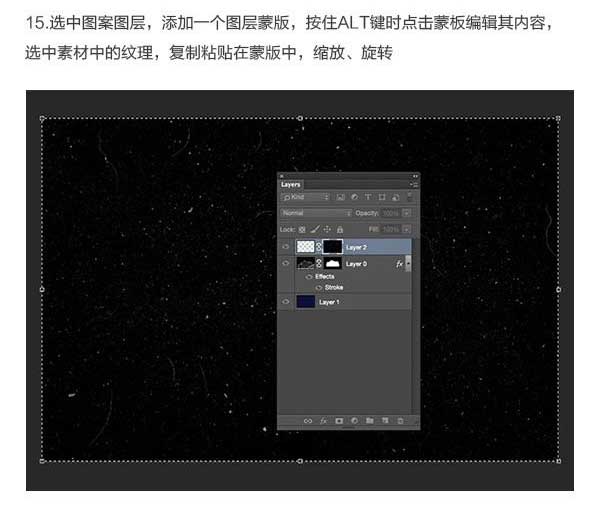600x510 pixels.
Task: Open the Opacity slider arrow
Action: pos(407,213)
